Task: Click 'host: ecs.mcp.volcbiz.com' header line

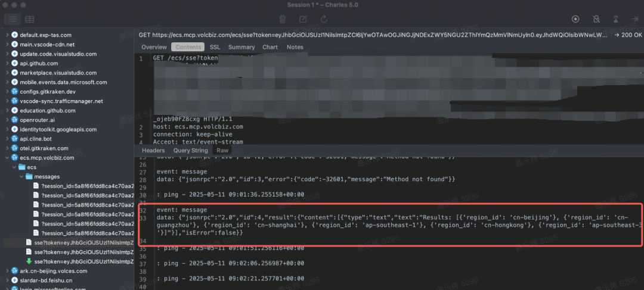Action: pos(199,127)
